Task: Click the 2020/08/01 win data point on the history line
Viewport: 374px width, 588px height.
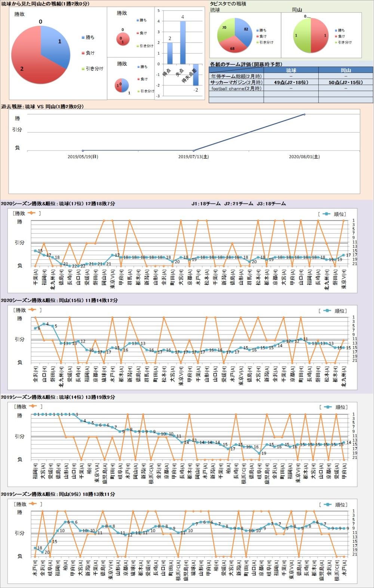Action: pos(304,114)
